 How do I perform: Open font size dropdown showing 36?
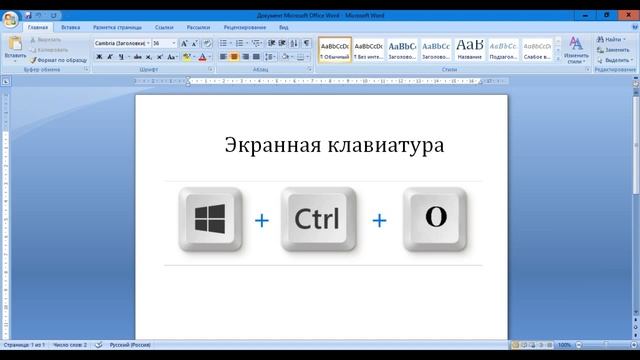(173, 43)
